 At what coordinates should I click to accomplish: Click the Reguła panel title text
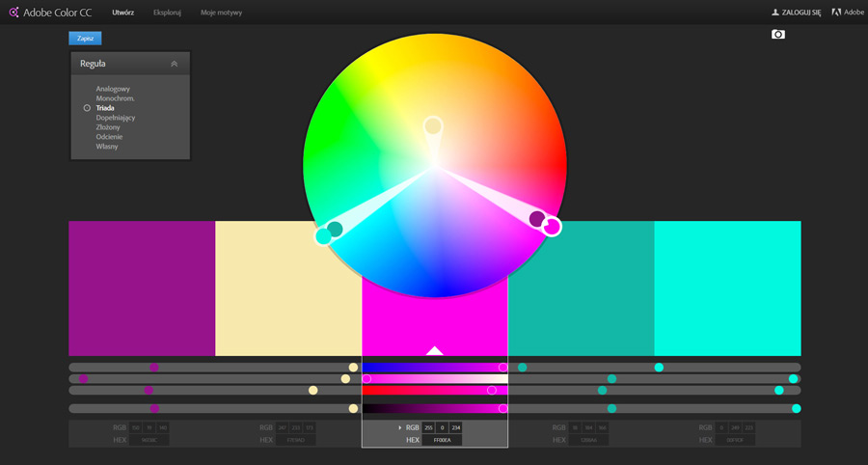coord(93,64)
